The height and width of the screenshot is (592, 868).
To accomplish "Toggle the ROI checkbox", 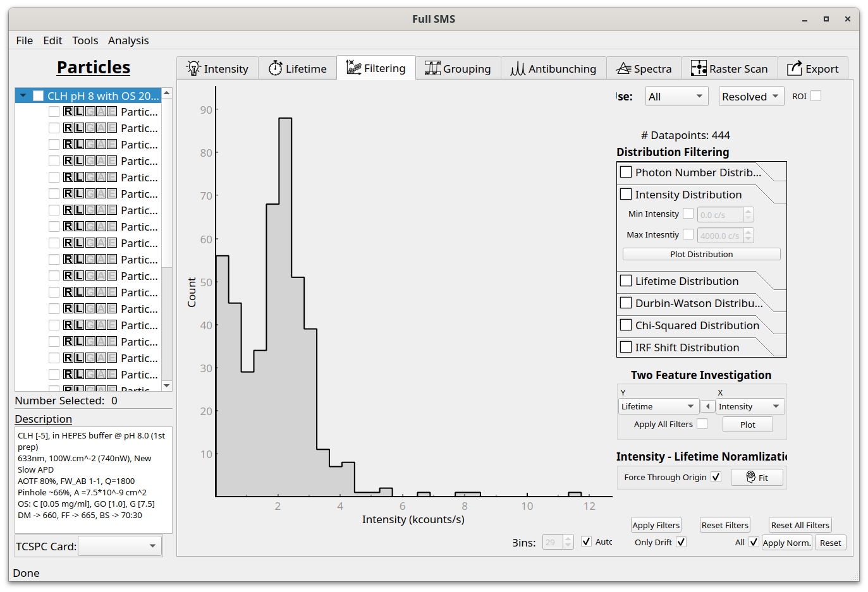I will (816, 96).
